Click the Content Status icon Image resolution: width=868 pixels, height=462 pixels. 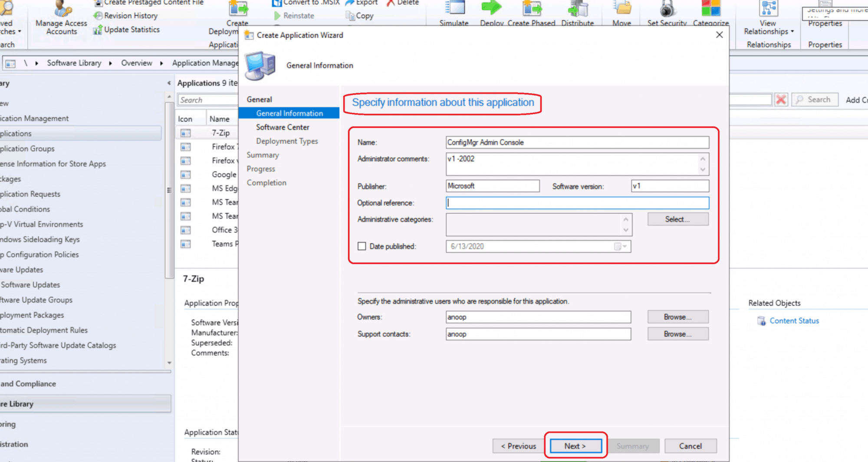click(x=762, y=321)
